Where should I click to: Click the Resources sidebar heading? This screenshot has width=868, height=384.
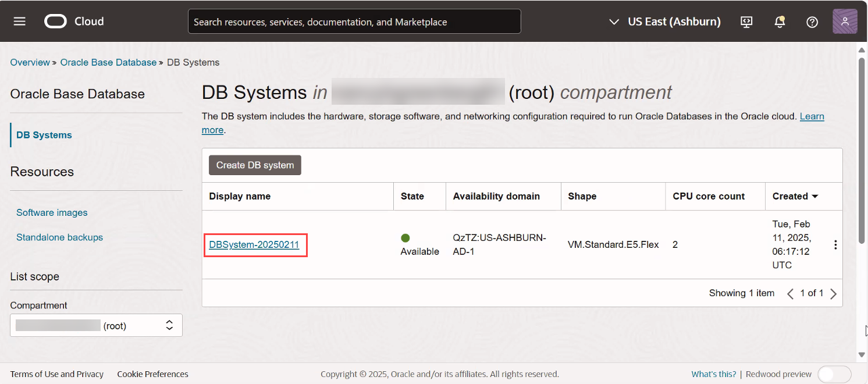pyautogui.click(x=42, y=172)
